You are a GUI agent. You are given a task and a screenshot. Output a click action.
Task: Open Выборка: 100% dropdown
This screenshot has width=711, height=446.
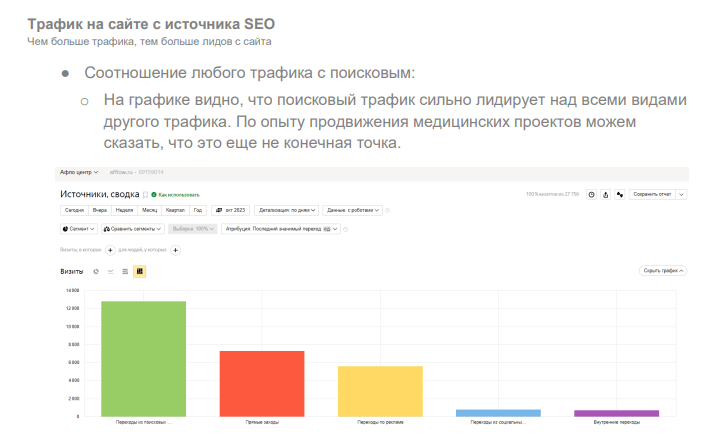pos(193,229)
